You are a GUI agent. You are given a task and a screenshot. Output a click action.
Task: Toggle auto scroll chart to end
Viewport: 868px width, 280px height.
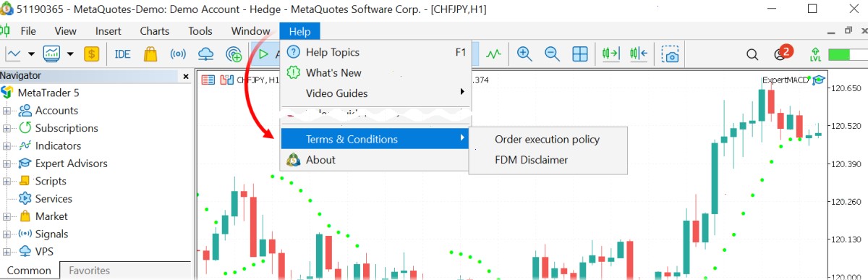click(x=611, y=54)
